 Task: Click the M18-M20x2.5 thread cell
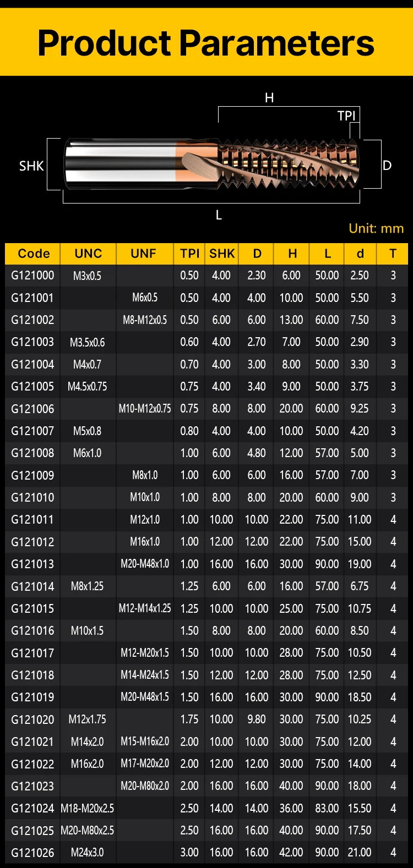[87, 809]
